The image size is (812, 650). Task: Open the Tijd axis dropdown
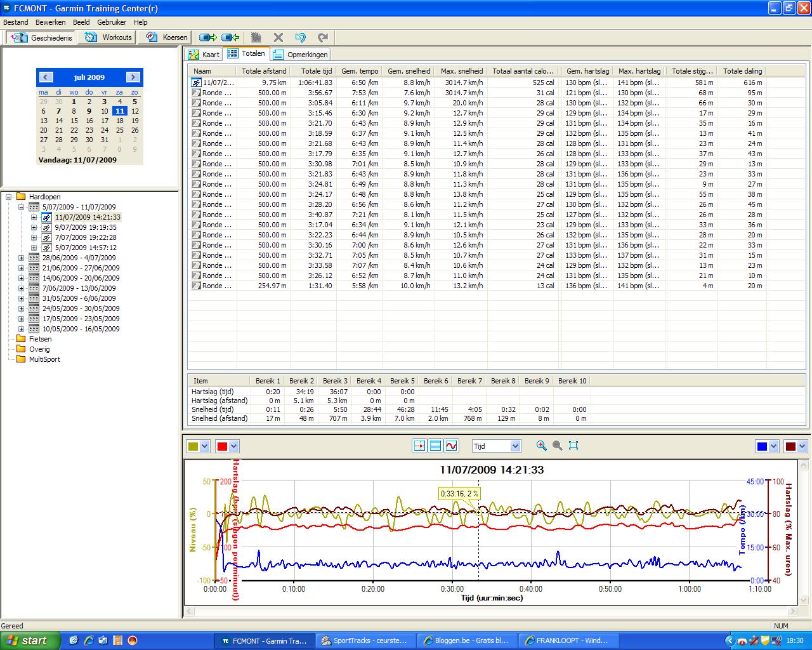pos(515,446)
